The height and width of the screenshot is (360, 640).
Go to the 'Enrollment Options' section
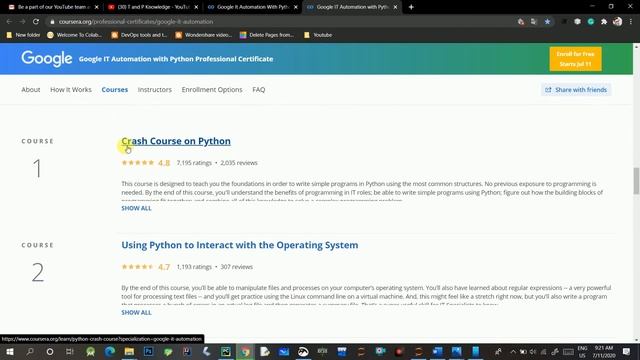point(212,89)
